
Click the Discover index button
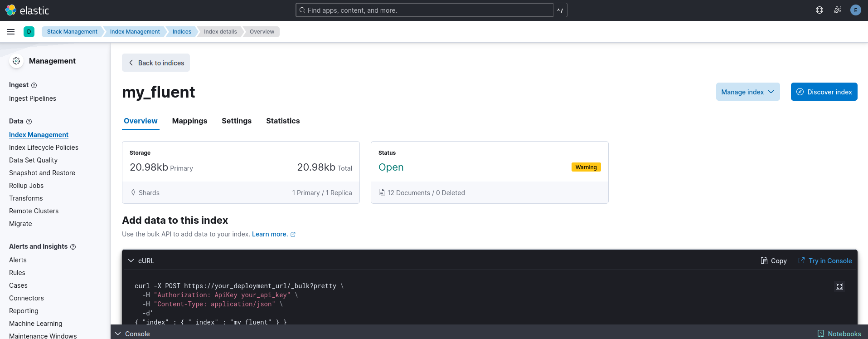tap(824, 92)
